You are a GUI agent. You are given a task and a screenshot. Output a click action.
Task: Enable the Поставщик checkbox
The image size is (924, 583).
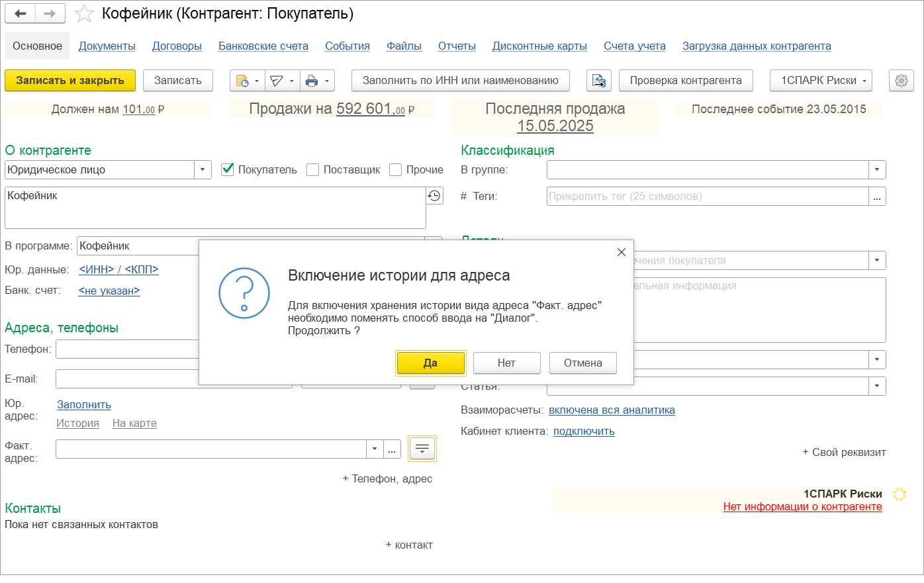(312, 169)
